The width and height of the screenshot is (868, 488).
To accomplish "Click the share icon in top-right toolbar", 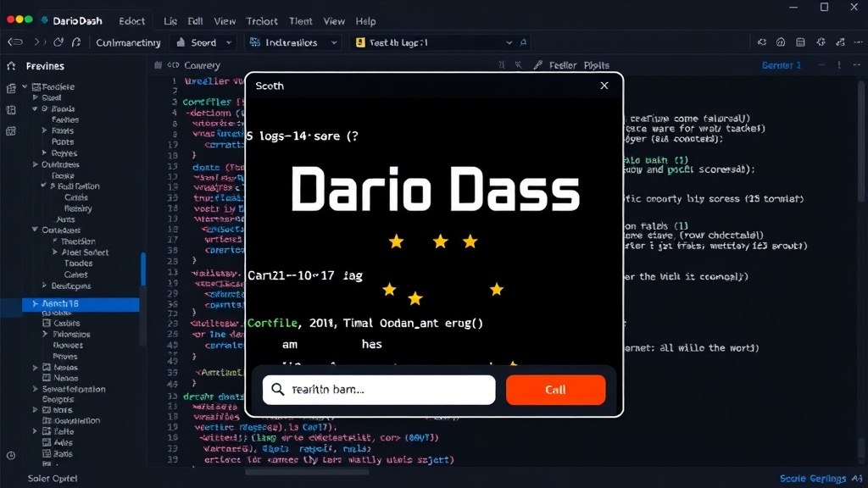I will point(840,42).
